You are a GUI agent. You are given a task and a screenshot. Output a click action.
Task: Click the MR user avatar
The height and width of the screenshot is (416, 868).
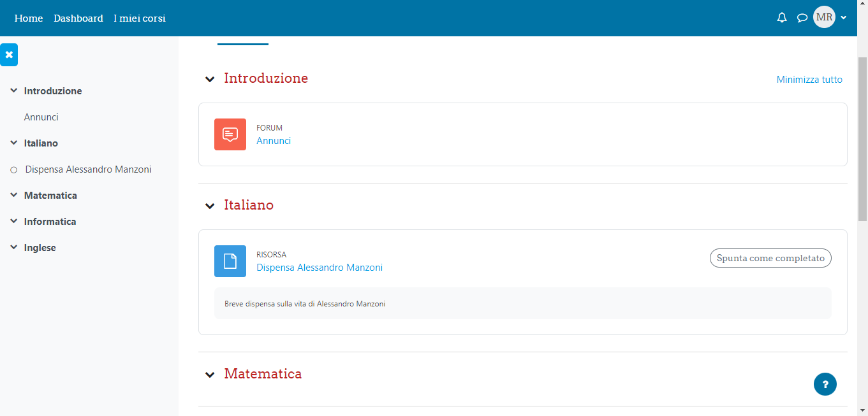(x=824, y=17)
